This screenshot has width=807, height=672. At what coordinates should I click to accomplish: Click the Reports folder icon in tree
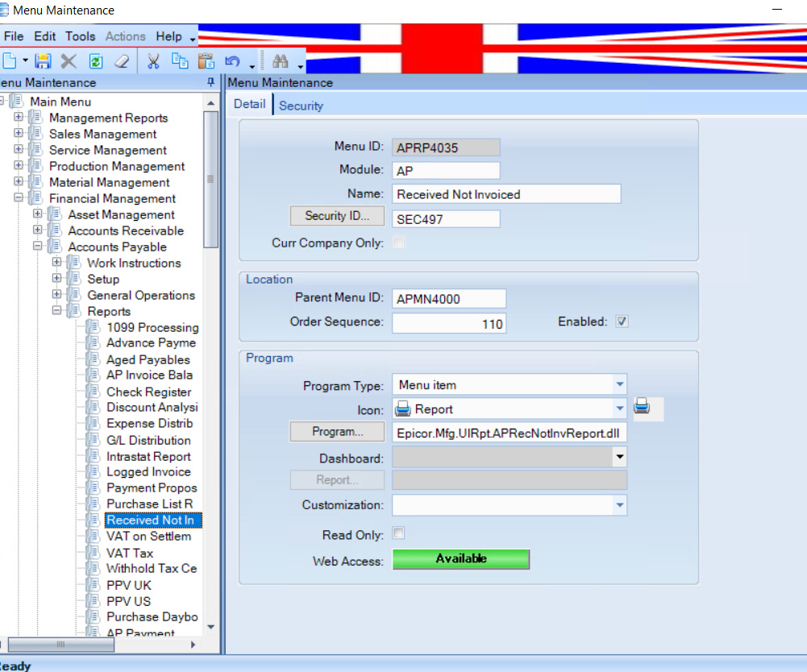pyautogui.click(x=74, y=311)
